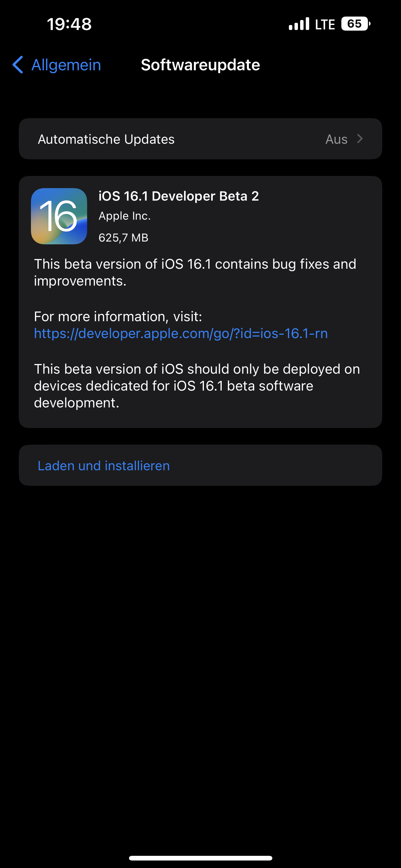
Task: Tap the LTE network indicator
Action: point(325,24)
